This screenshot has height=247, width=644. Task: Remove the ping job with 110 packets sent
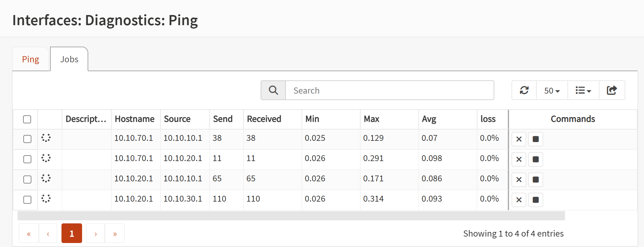(519, 200)
